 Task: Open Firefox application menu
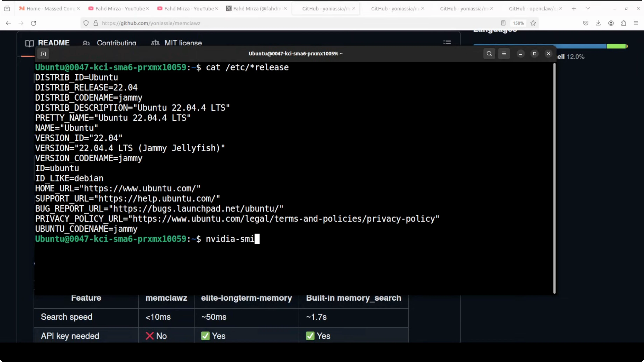[636, 23]
